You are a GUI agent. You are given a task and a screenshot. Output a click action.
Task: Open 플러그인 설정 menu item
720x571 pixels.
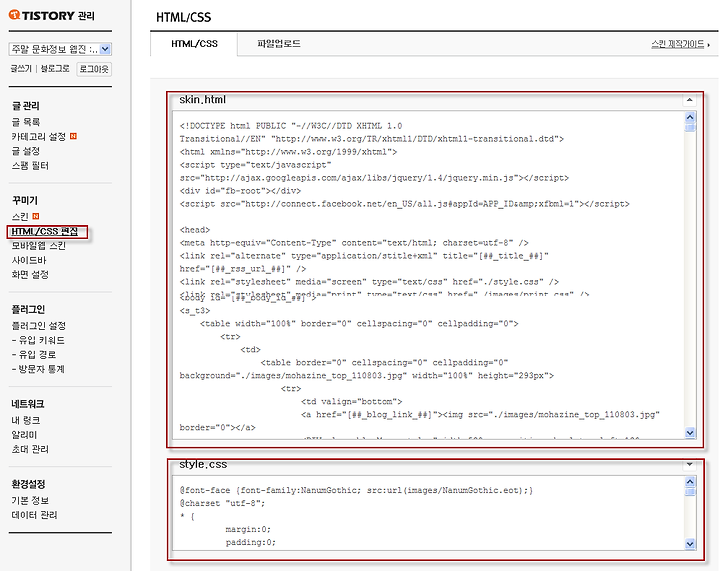tap(39, 326)
